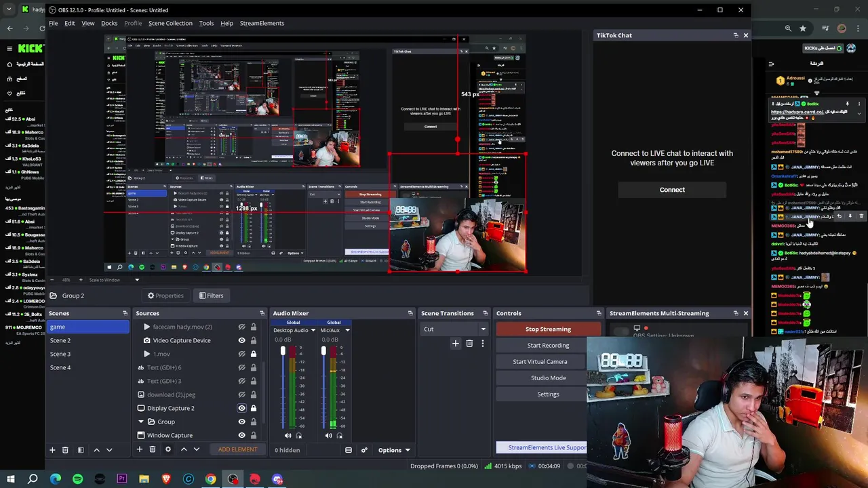The height and width of the screenshot is (488, 868).
Task: Open preview scaling dropdown arrow
Action: 137,280
